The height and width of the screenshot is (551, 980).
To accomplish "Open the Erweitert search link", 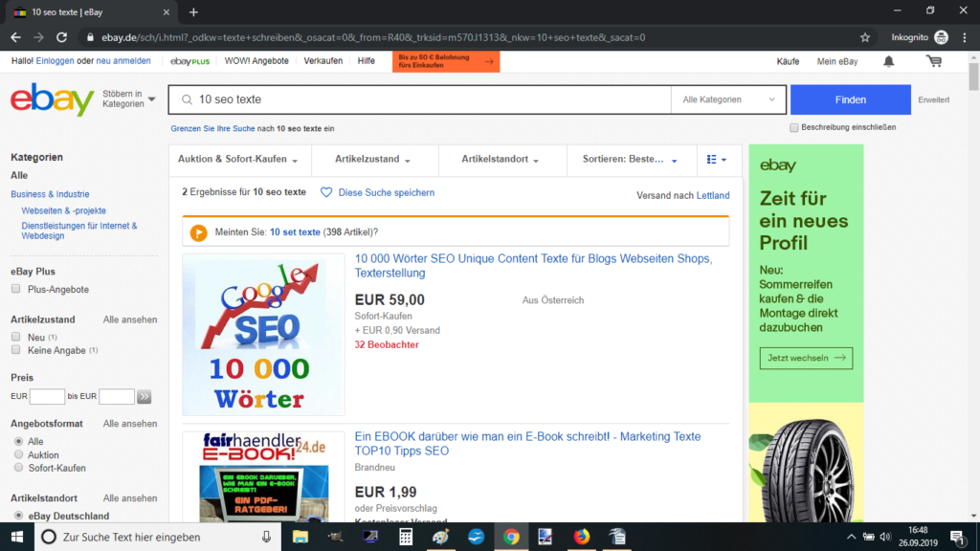I will coord(934,99).
